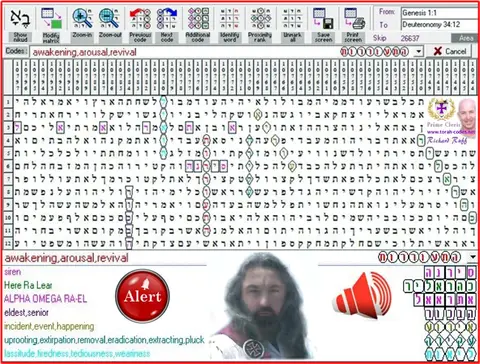The image size is (480, 364).
Task: Click the red loudspeaker icon
Action: point(362,295)
